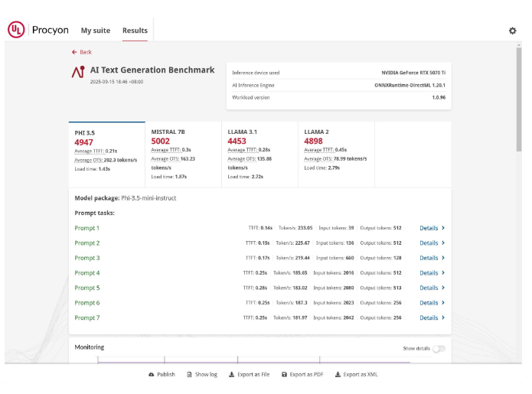This screenshot has width=532, height=394.
Task: Click the Publish cloud icon
Action: point(152,374)
